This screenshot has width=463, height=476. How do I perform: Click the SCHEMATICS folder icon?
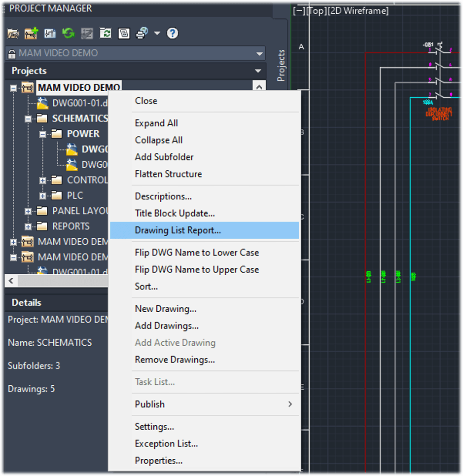pos(42,118)
